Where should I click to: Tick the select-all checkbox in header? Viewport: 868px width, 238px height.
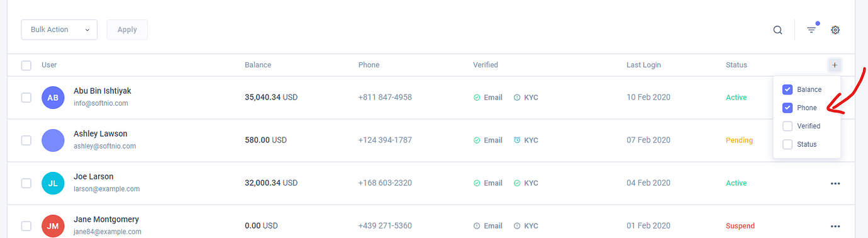26,65
